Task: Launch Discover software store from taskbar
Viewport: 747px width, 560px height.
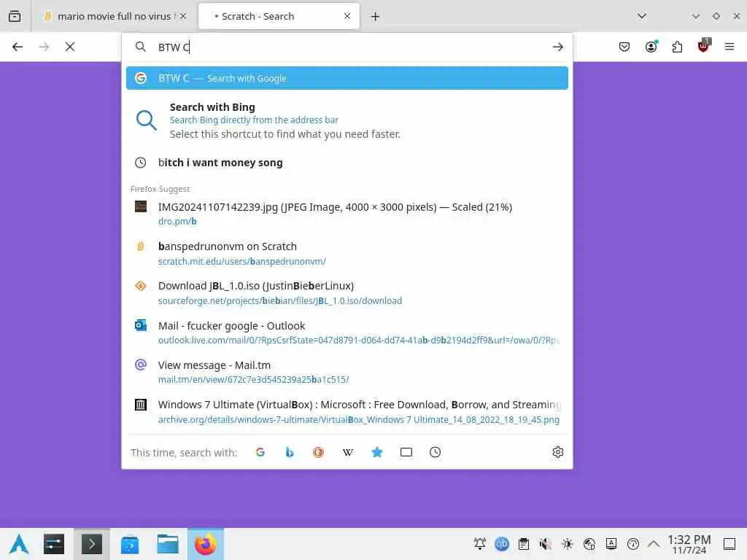Action: (130, 544)
